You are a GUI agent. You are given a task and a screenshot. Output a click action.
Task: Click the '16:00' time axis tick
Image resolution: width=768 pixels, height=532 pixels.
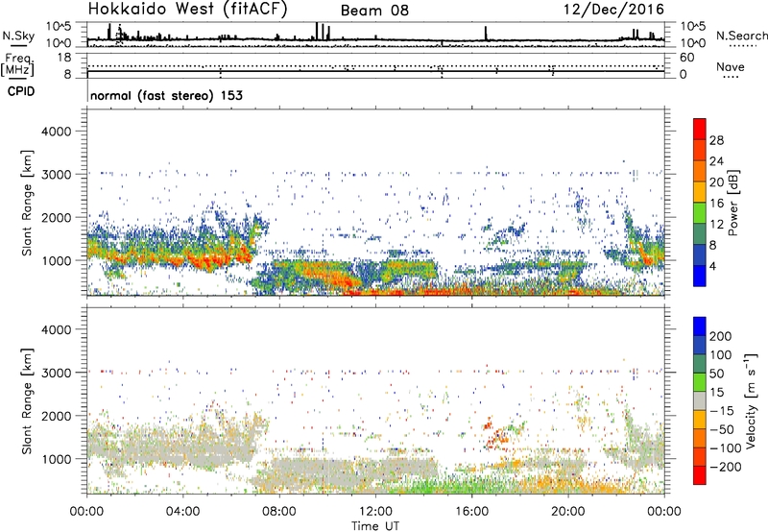coord(471,512)
